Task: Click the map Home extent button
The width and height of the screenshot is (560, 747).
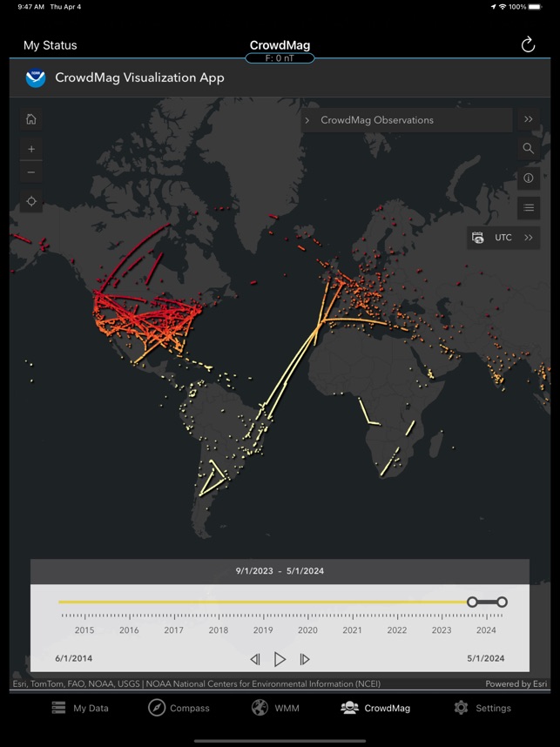Action: (x=31, y=119)
